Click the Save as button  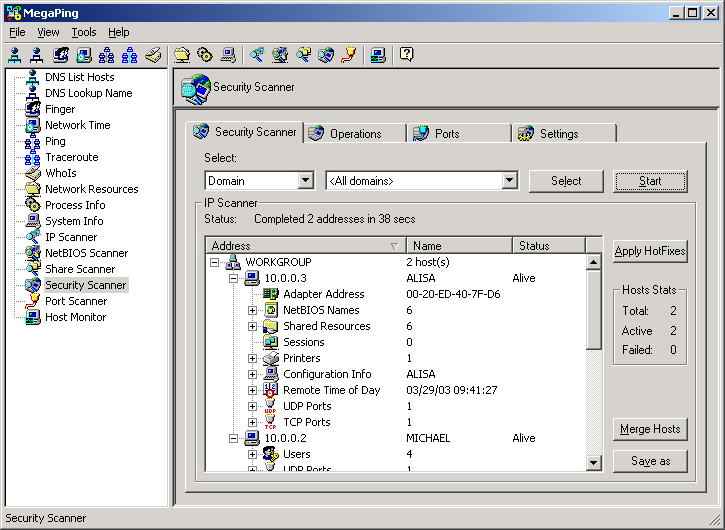(x=650, y=461)
